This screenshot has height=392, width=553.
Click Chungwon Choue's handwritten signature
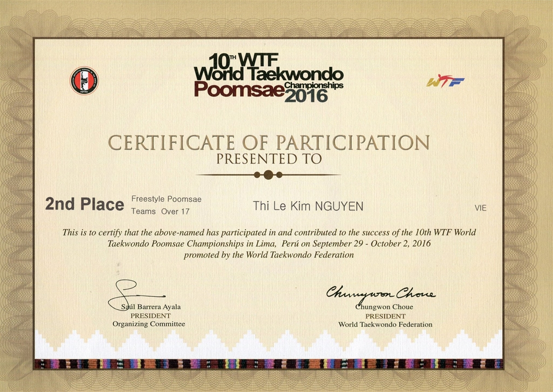[381, 293]
